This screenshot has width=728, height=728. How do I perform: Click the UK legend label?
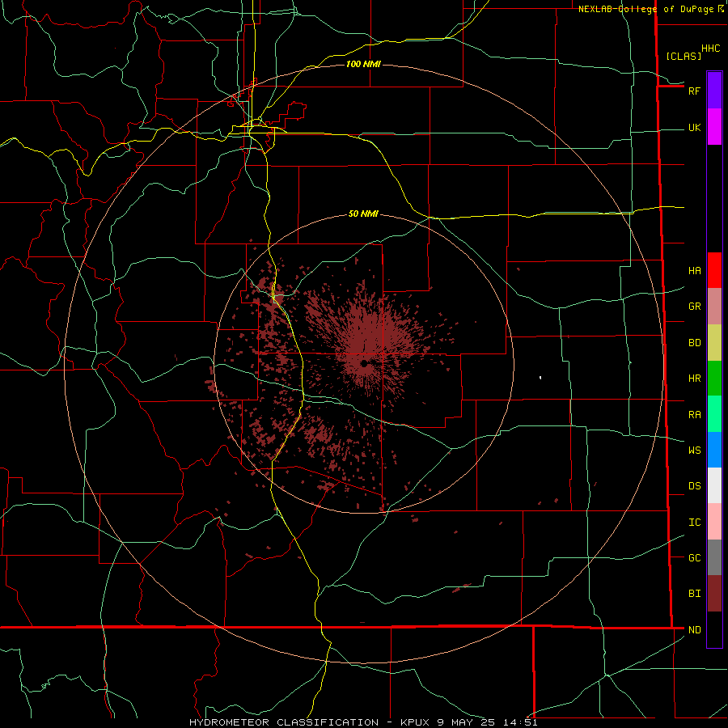coord(694,127)
